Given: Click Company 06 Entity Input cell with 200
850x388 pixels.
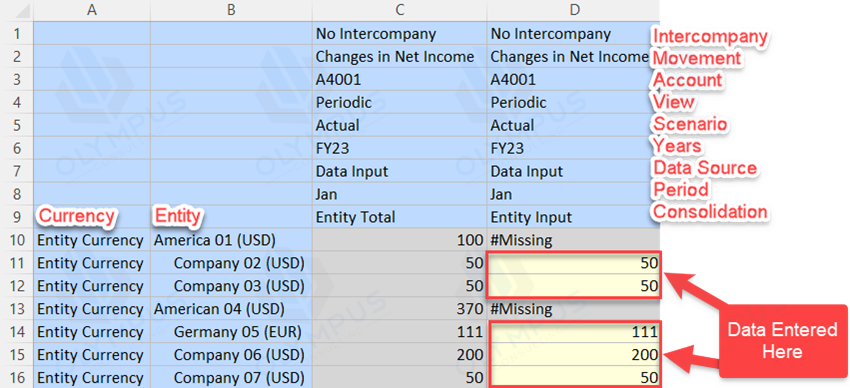Looking at the screenshot, I should coord(574,355).
